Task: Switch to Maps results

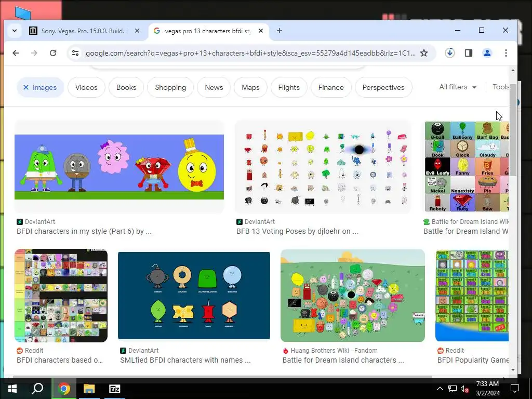Action: [x=250, y=87]
